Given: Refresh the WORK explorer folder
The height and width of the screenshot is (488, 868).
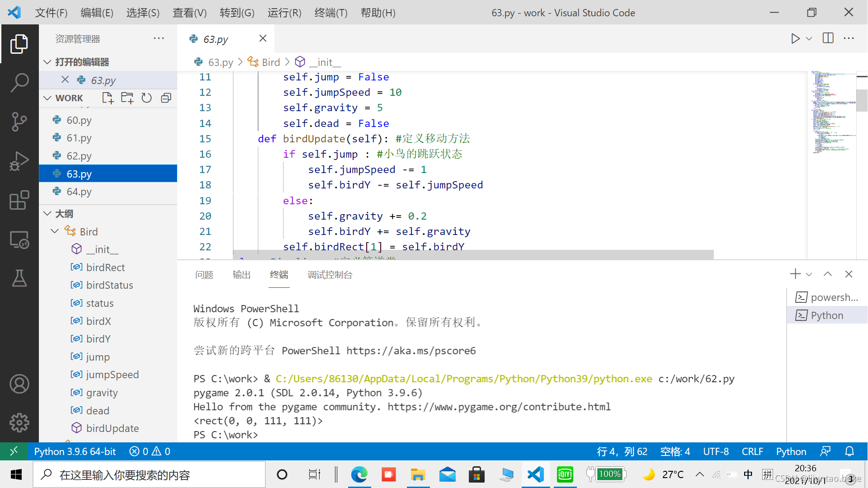Looking at the screenshot, I should 146,98.
